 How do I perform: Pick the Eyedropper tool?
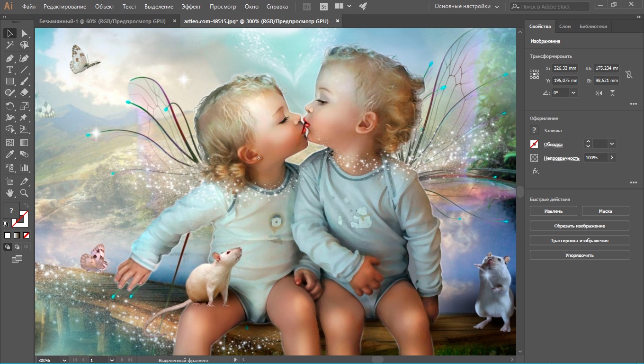tap(9, 155)
